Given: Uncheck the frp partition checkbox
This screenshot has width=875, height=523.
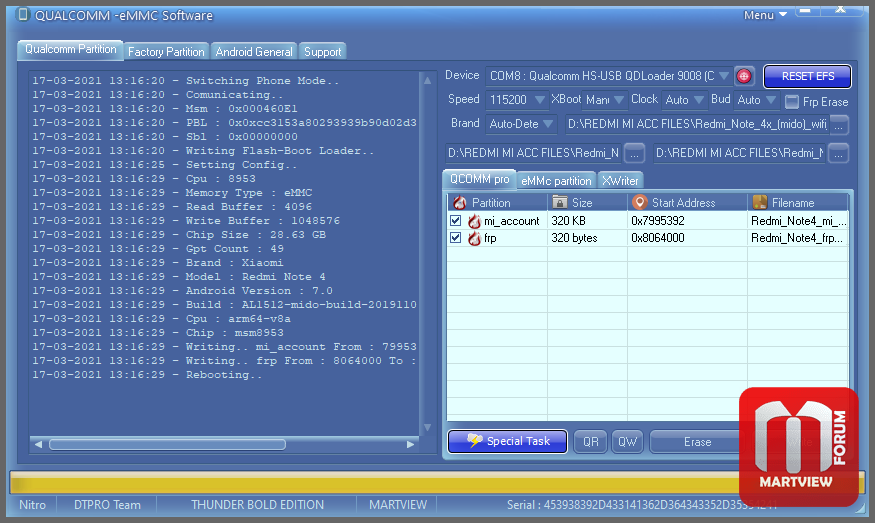Looking at the screenshot, I should coord(456,239).
